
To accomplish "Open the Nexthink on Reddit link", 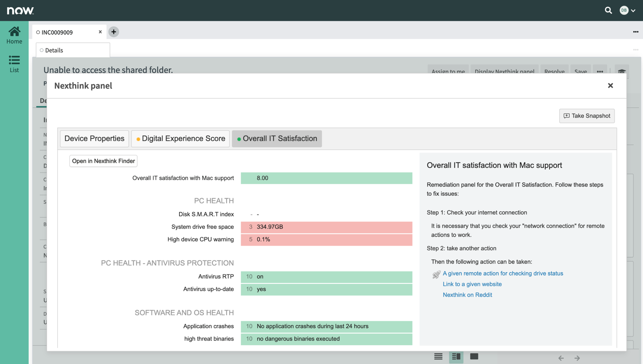I will pyautogui.click(x=467, y=295).
